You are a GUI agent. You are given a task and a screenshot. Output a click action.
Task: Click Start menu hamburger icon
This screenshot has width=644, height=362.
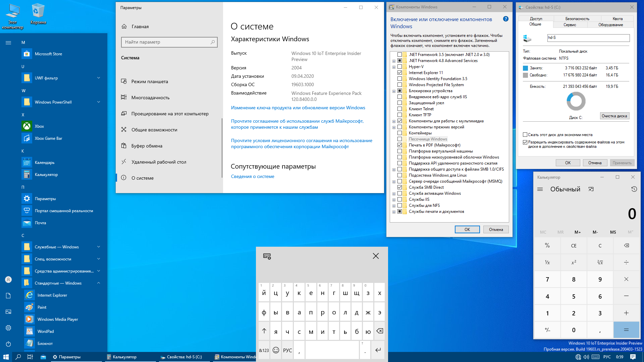click(8, 43)
